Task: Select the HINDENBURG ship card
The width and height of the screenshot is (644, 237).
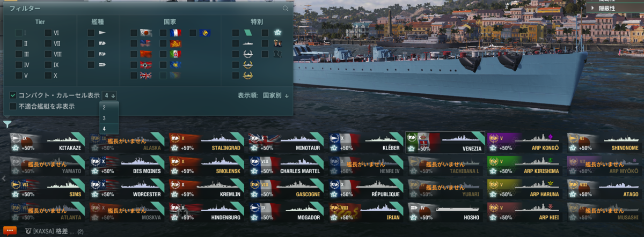Action: tap(207, 212)
